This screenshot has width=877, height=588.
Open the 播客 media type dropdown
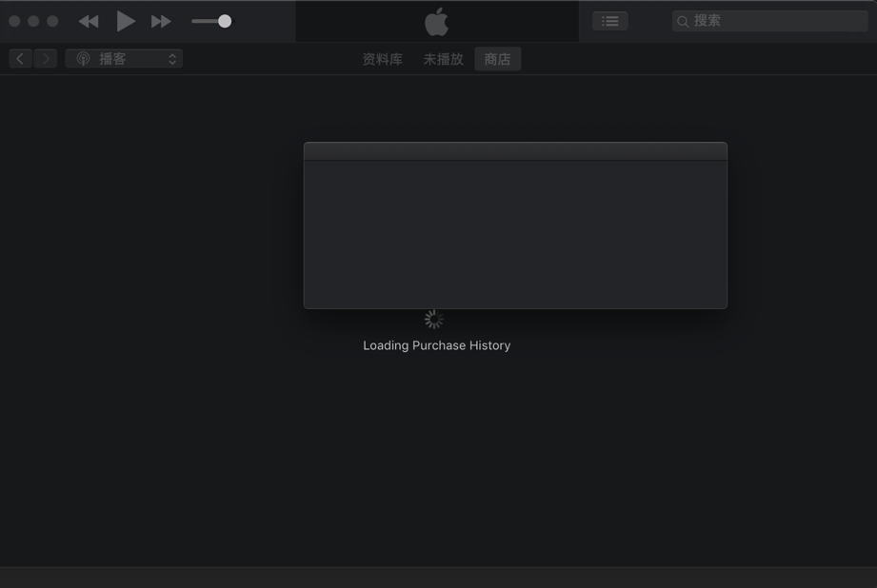click(124, 59)
